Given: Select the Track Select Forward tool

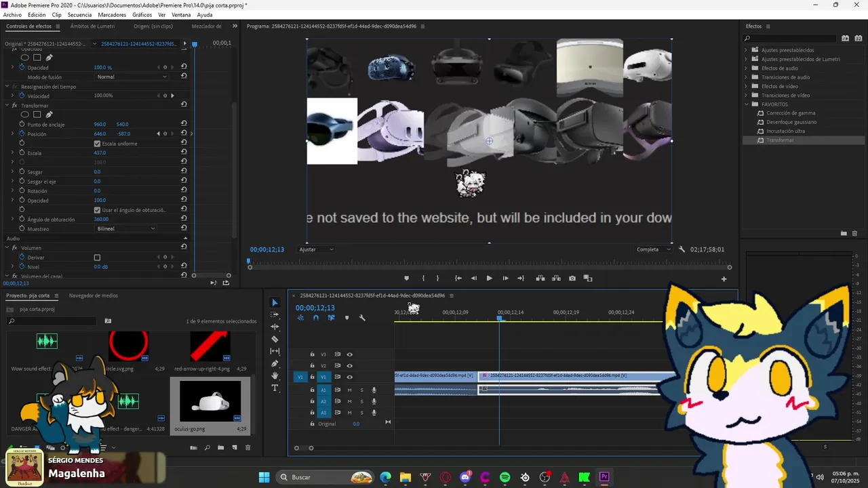Looking at the screenshot, I should 275,314.
